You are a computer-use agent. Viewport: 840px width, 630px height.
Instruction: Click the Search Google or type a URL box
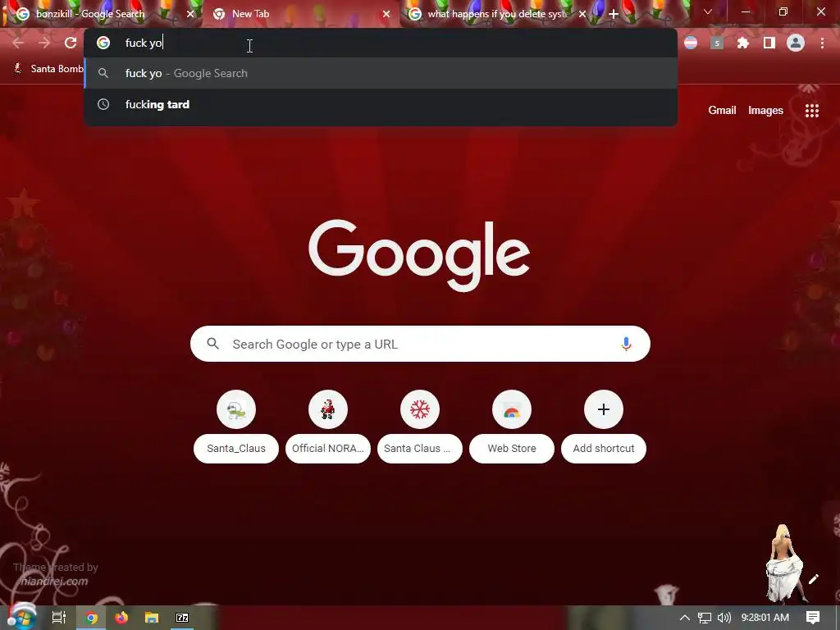coord(420,344)
